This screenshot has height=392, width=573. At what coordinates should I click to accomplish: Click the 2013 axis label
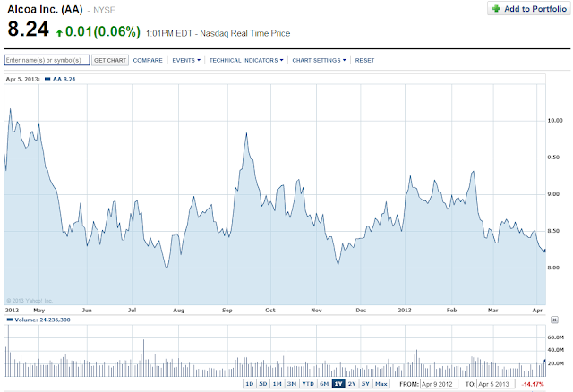(x=405, y=310)
